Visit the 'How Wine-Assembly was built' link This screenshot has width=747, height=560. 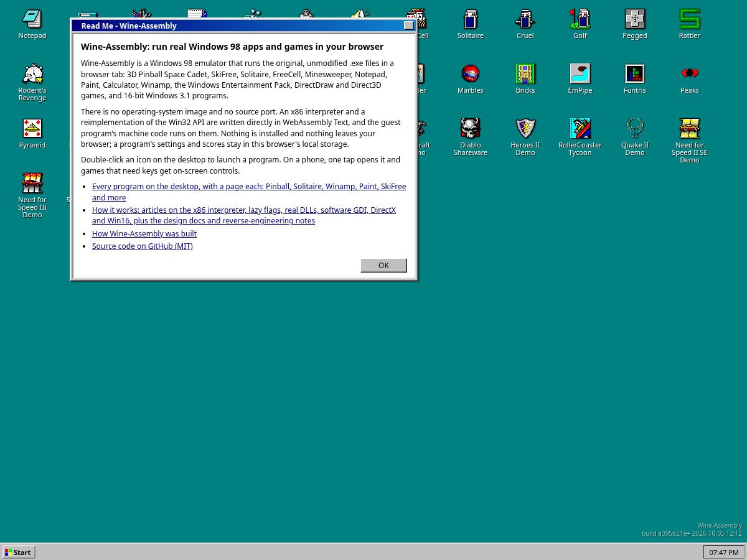pyautogui.click(x=144, y=233)
